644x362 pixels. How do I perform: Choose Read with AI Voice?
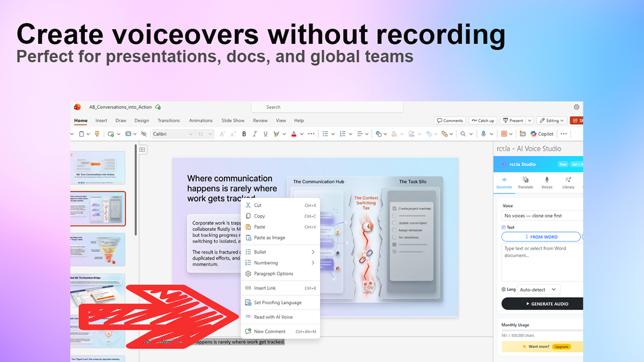[280, 317]
